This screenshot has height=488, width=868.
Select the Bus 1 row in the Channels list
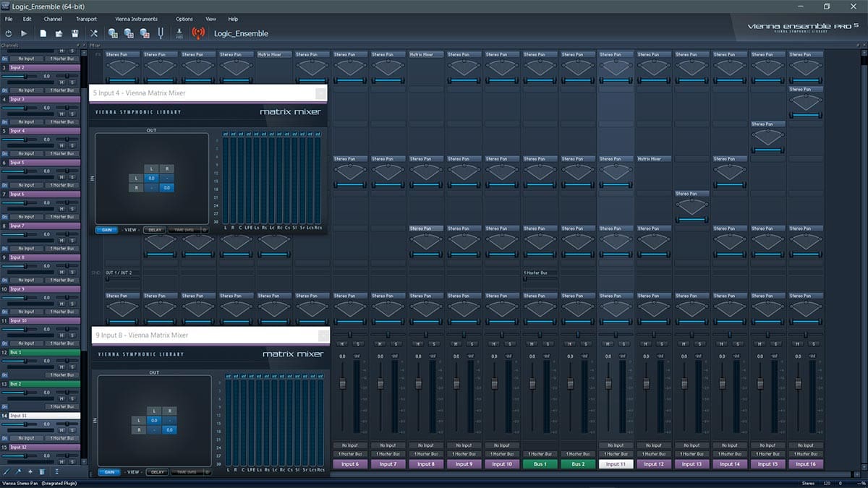(x=45, y=352)
